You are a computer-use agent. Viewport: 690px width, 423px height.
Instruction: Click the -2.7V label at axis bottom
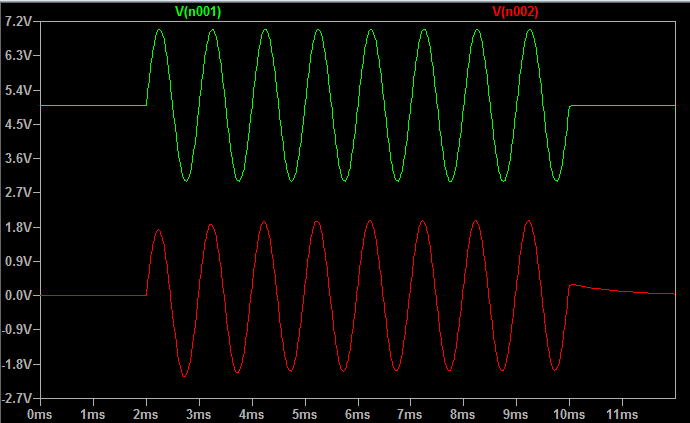coord(17,398)
